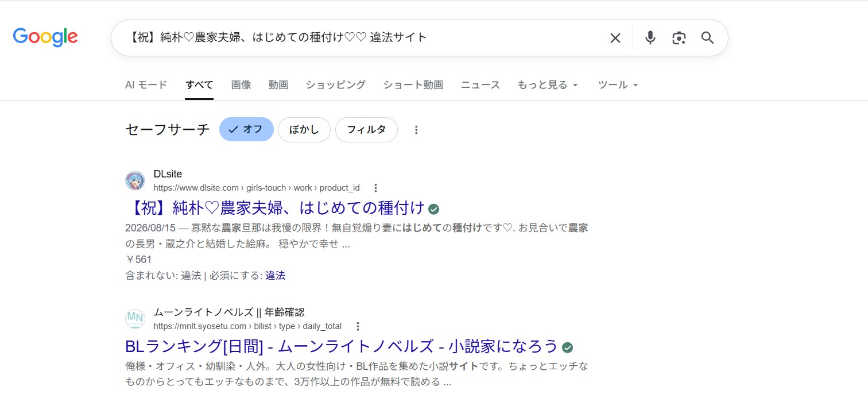Switch to 画像 tab
Screen dimensions: 868x406
tap(241, 85)
